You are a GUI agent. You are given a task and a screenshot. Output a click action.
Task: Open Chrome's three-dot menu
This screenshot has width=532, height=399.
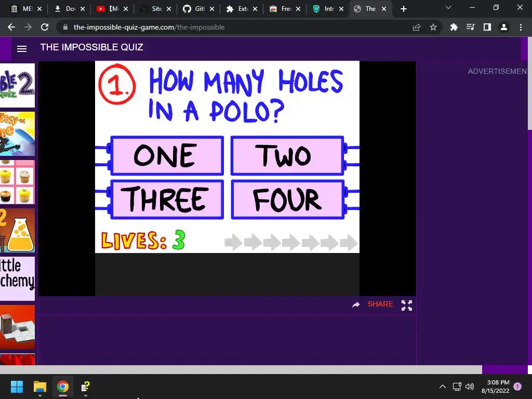point(521,27)
